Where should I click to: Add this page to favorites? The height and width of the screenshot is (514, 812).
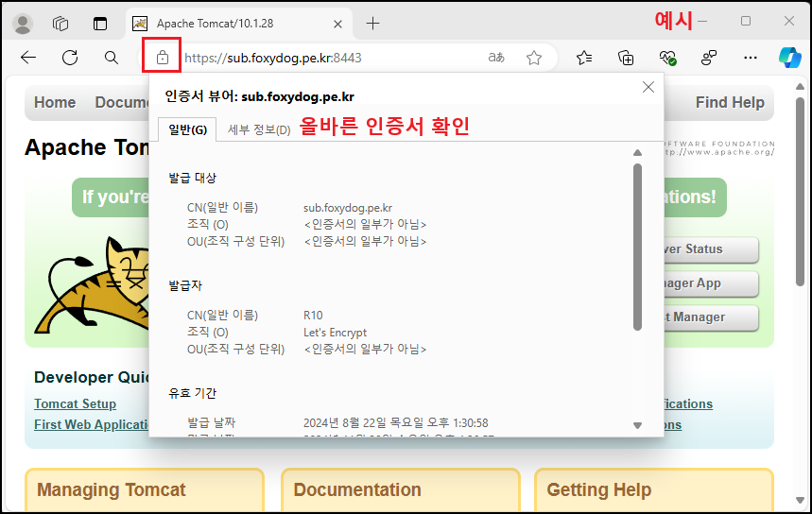click(534, 58)
